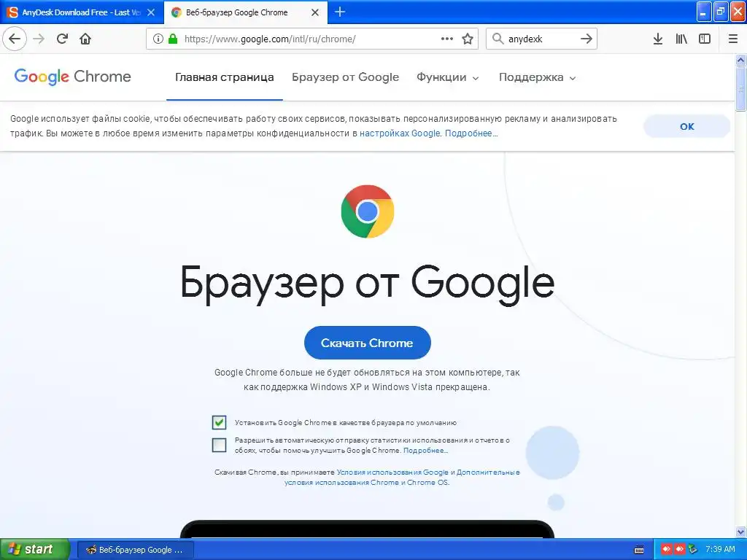
Task: Bookmark this page with the star icon
Action: [468, 39]
